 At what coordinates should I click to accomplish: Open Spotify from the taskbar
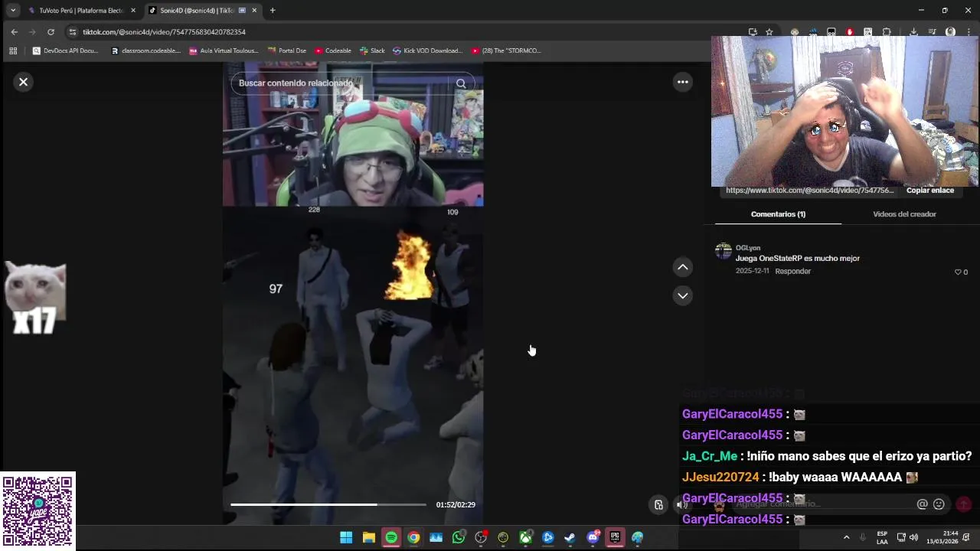[391, 537]
